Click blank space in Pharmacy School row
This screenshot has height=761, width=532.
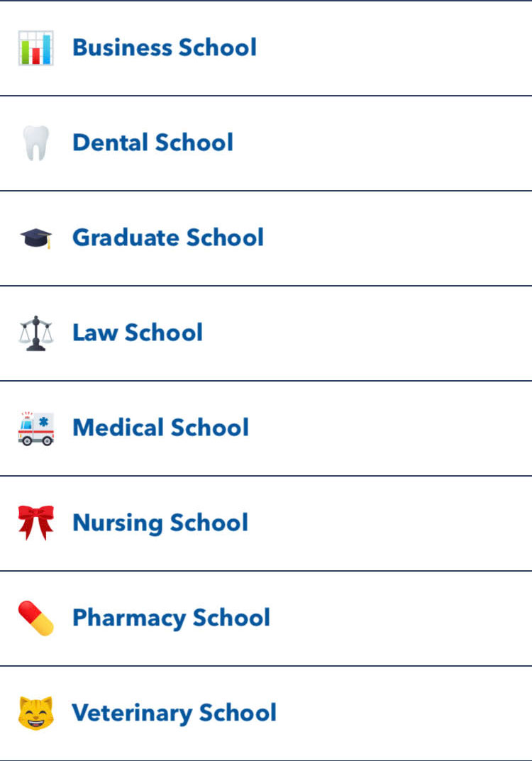click(398, 618)
